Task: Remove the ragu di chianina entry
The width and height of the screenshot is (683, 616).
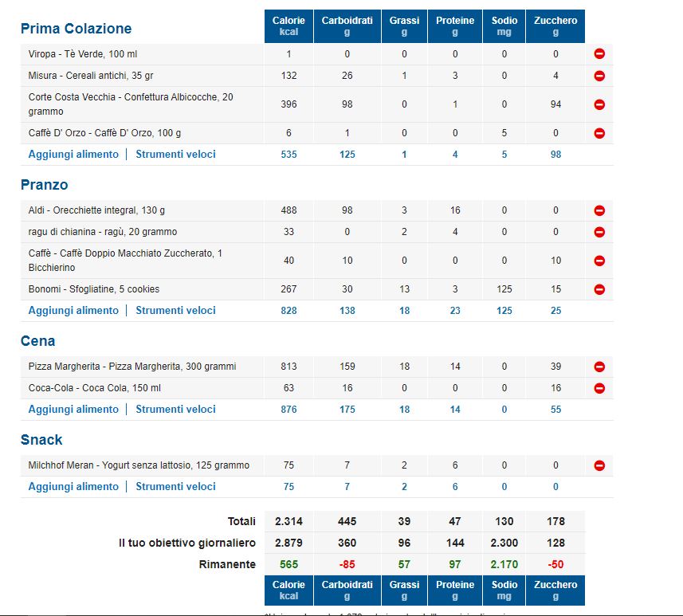Action: click(x=599, y=232)
